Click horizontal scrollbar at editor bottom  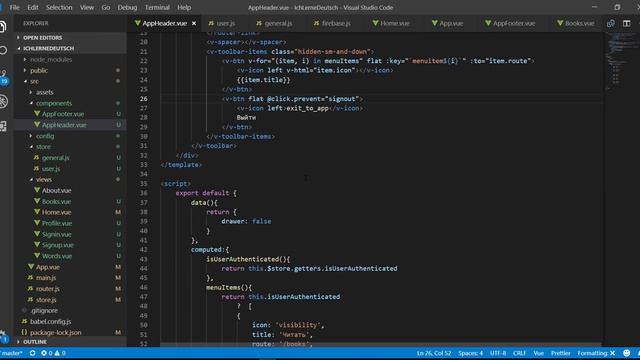pyautogui.click(x=380, y=345)
